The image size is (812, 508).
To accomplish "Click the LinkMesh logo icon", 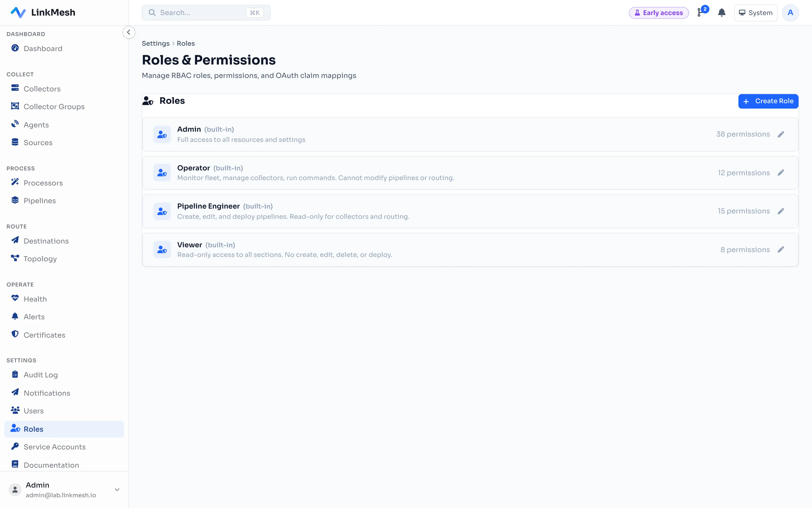I will pos(18,12).
